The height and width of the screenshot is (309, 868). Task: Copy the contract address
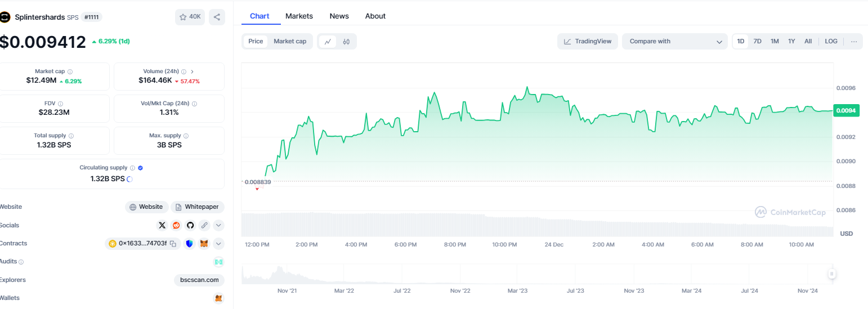pos(173,244)
